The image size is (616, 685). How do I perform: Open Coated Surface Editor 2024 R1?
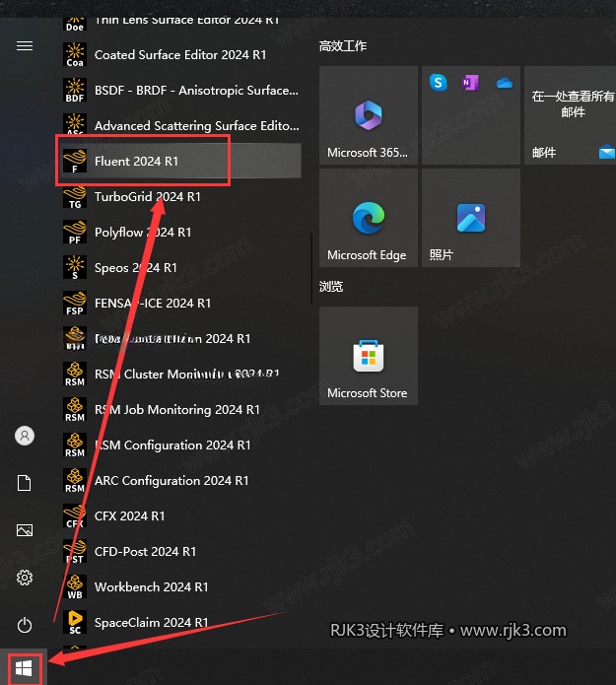(x=179, y=54)
